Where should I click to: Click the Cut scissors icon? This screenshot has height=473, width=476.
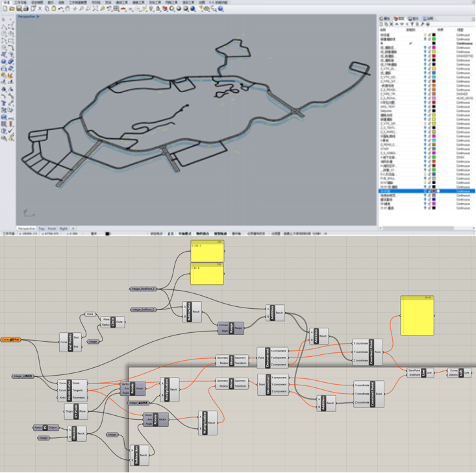[x=40, y=9]
